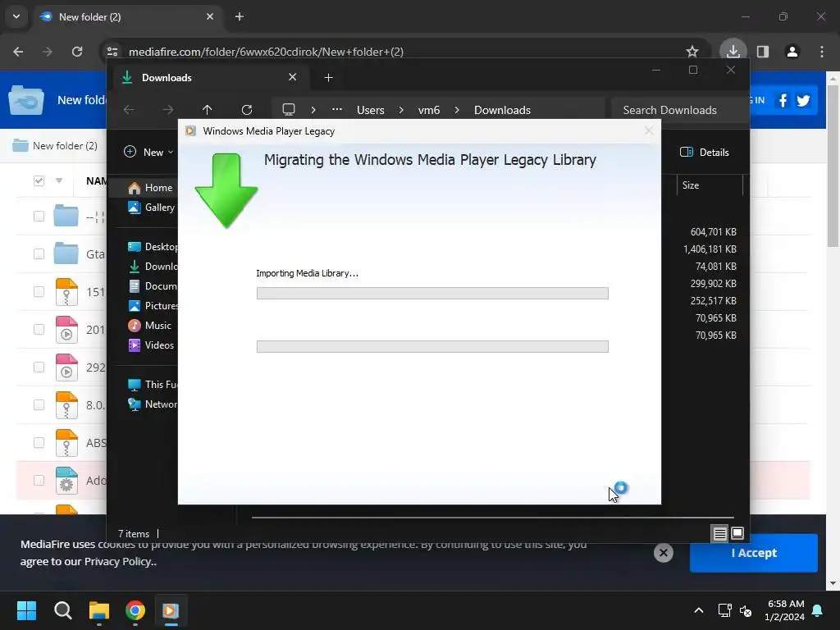Image resolution: width=840 pixels, height=630 pixels.
Task: Check the box for 292 video row
Action: tap(39, 367)
